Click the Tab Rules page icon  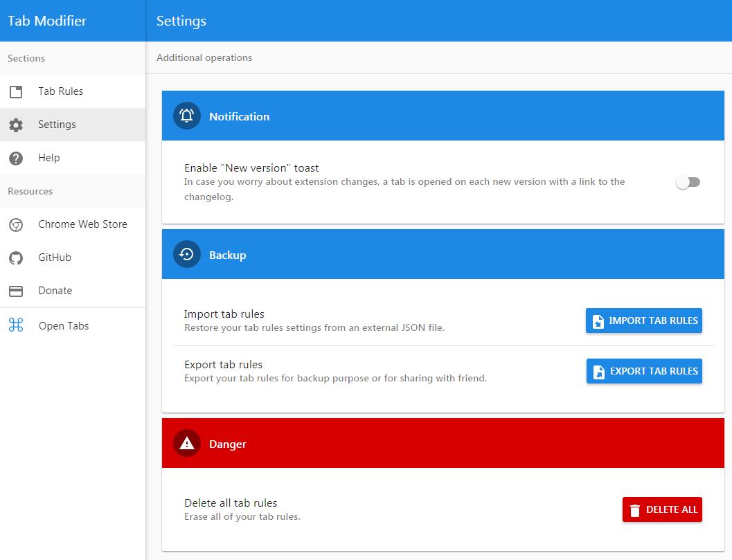(x=16, y=91)
